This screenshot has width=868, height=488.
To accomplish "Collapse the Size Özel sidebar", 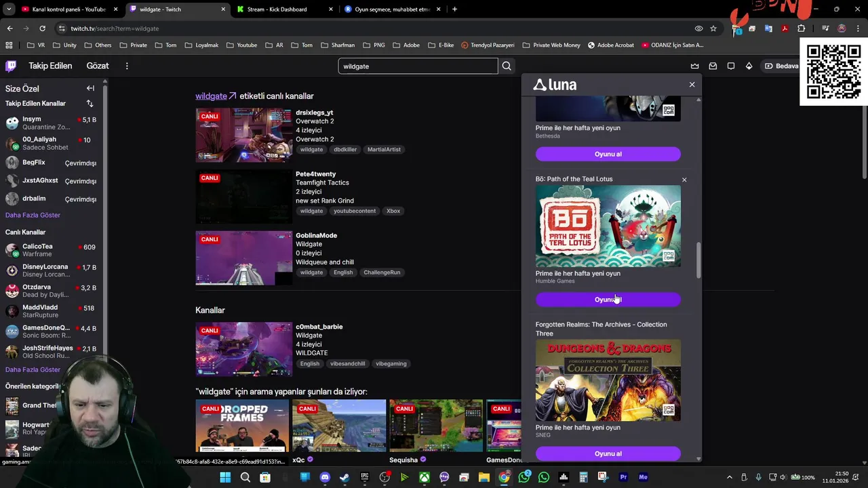I will [90, 88].
